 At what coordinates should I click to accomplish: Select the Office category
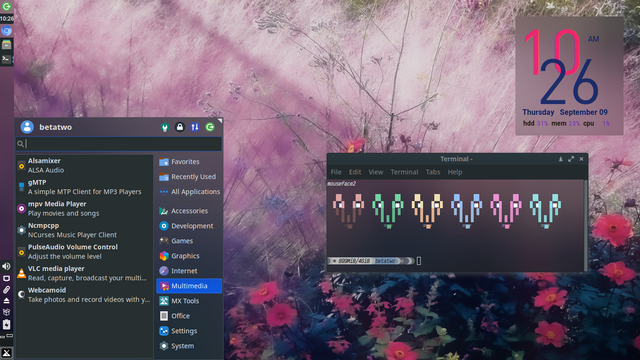coord(189,316)
